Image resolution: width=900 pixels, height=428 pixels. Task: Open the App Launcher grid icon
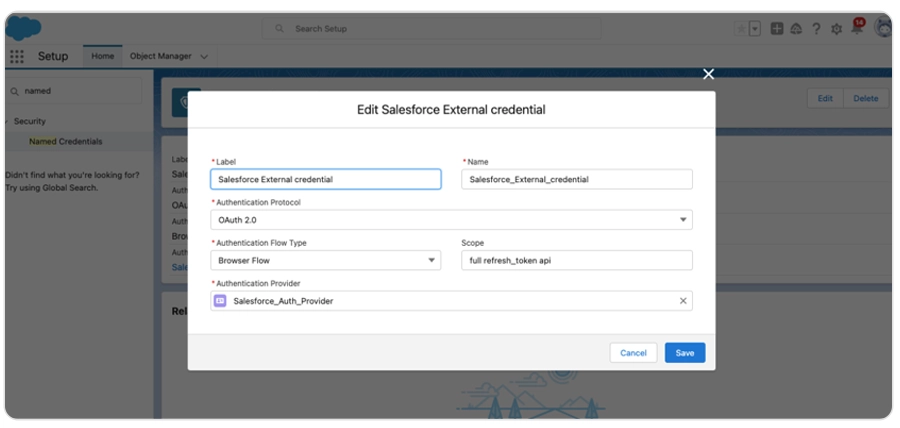click(17, 57)
